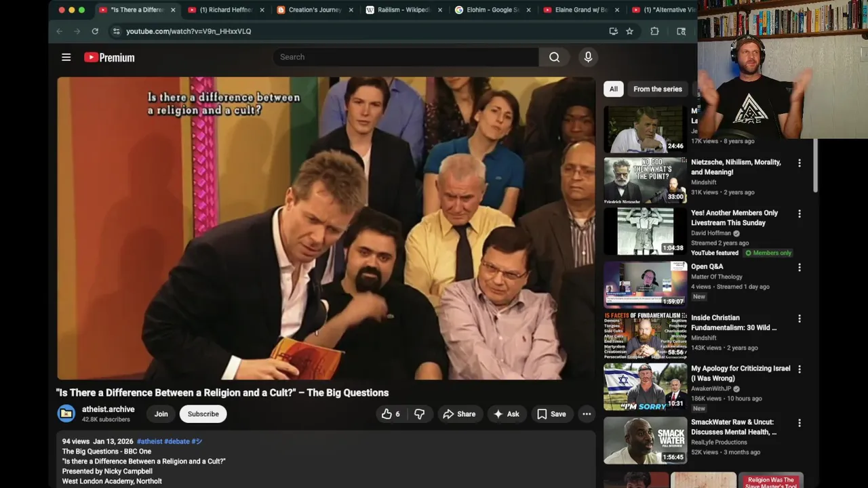Image resolution: width=868 pixels, height=488 pixels.
Task: Save video to playlist
Action: coord(551,414)
